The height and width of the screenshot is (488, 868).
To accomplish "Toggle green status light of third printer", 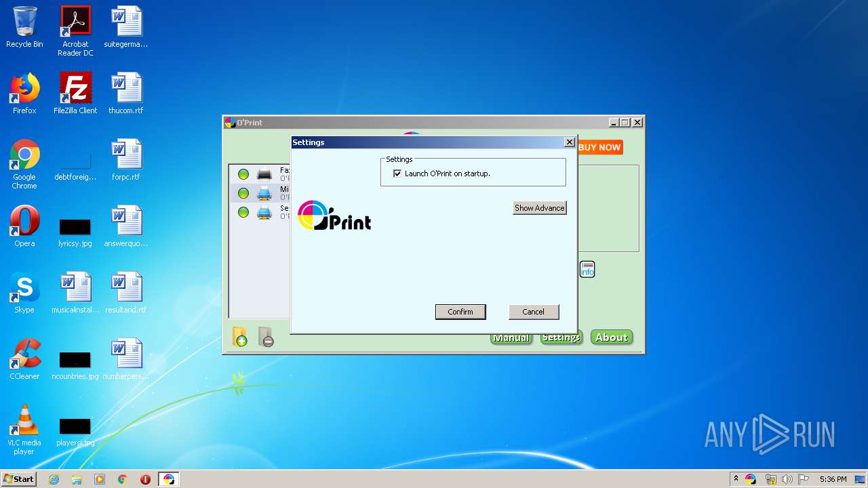I will click(x=243, y=212).
